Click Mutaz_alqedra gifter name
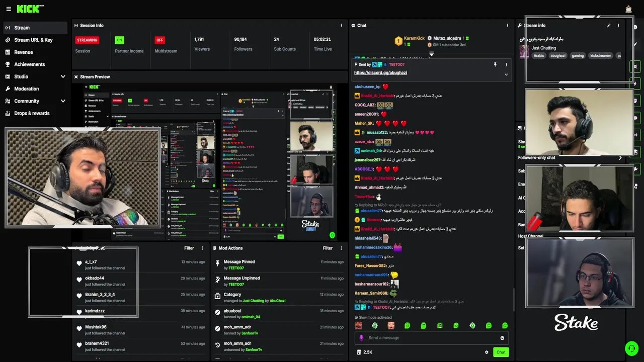The image size is (644, 362). [x=447, y=38]
